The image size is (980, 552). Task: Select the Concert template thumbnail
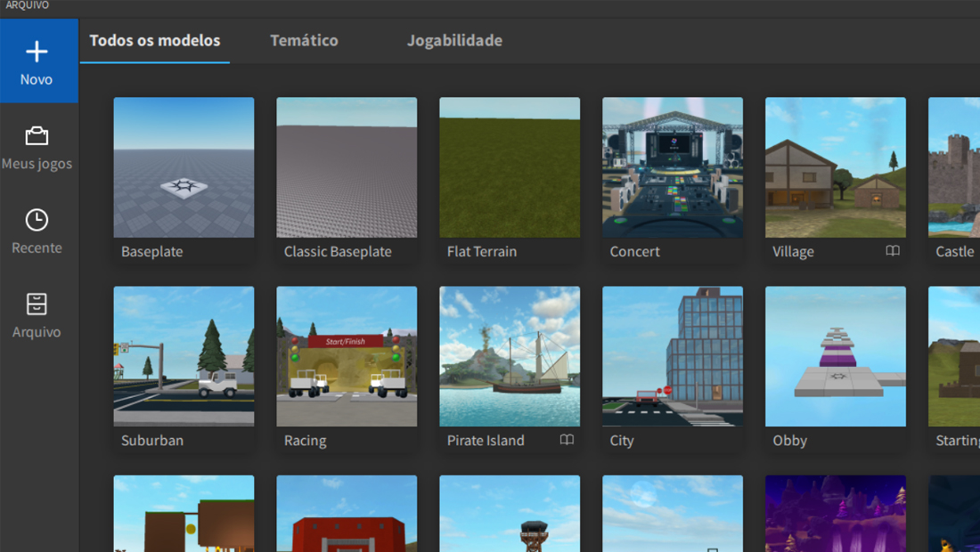[673, 167]
